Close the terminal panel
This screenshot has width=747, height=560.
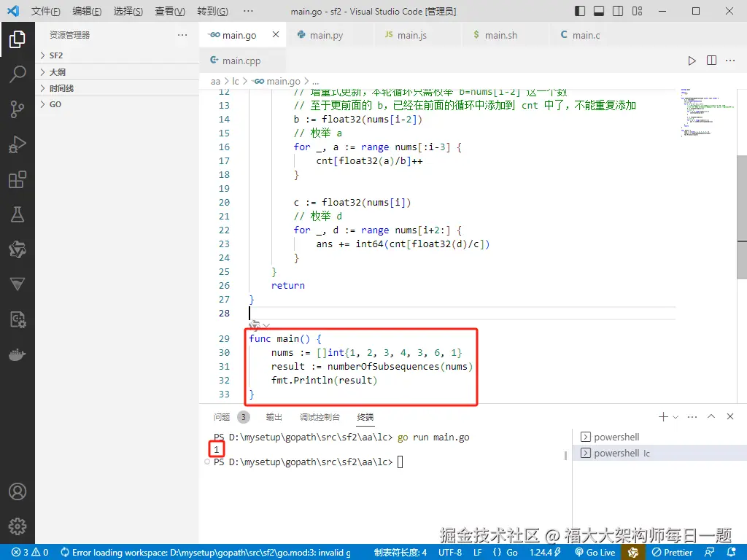(x=729, y=416)
